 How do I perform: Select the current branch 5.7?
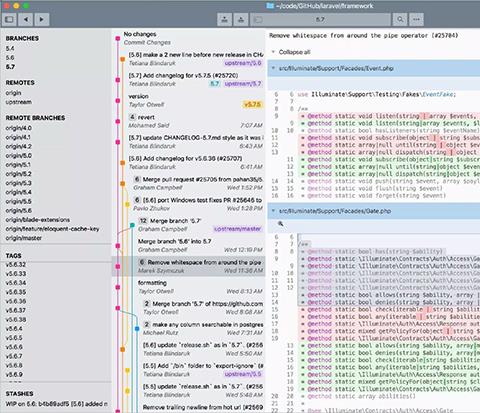coord(10,67)
